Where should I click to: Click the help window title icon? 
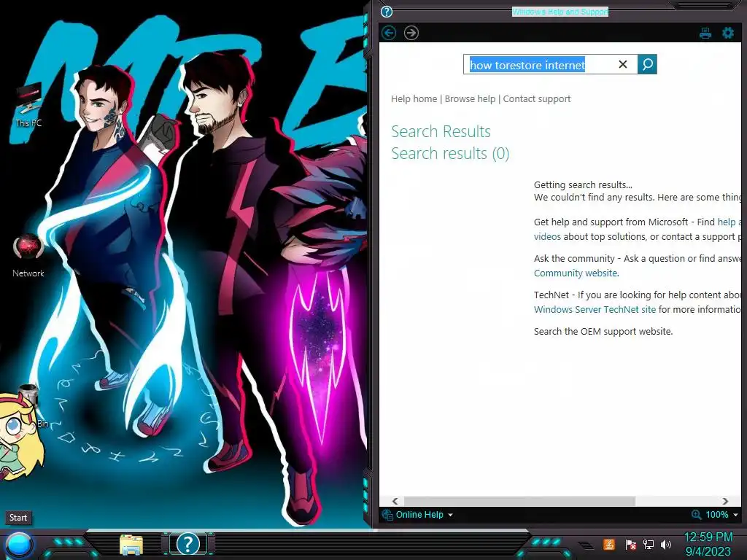387,12
